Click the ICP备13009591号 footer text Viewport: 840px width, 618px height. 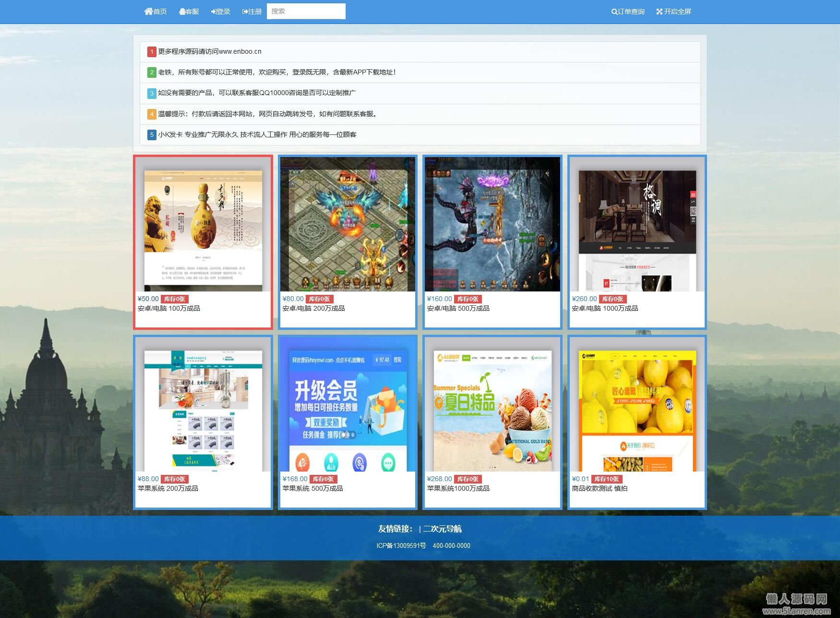[x=401, y=546]
